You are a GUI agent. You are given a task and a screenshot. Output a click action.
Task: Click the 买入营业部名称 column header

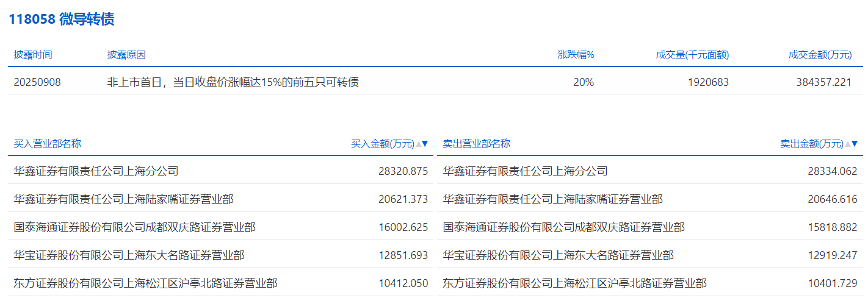click(x=47, y=144)
